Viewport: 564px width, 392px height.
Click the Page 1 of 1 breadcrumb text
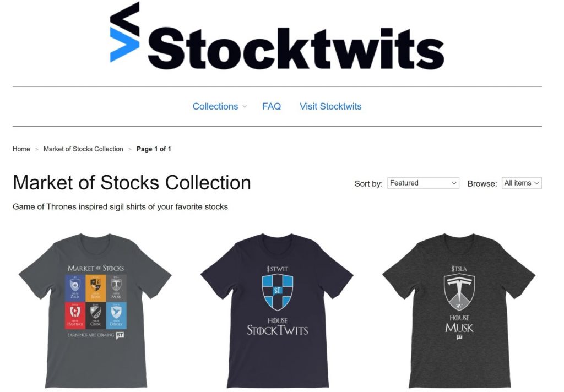pos(154,149)
